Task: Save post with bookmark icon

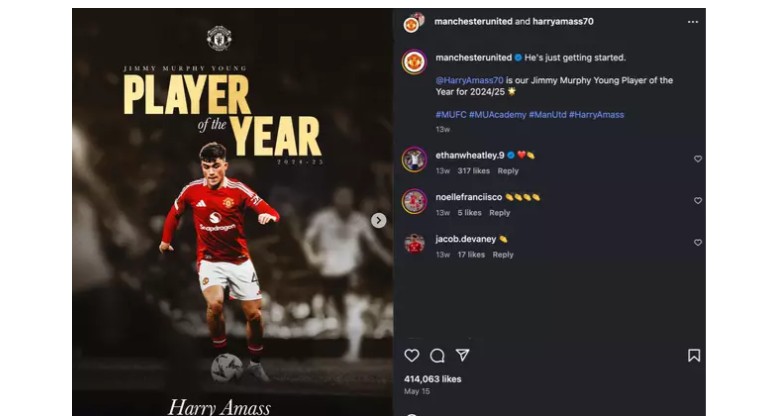Action: click(694, 356)
